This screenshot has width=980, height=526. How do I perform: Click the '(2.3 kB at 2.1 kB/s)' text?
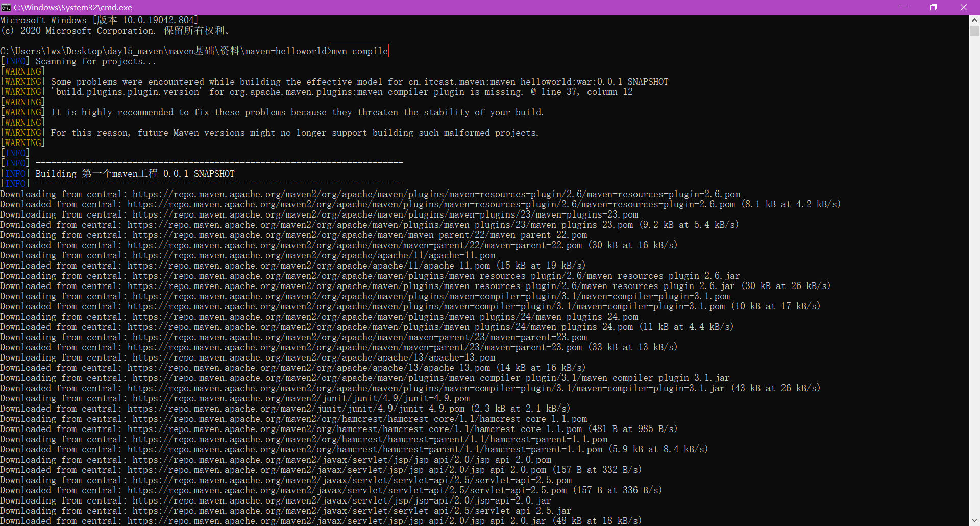pyautogui.click(x=521, y=409)
